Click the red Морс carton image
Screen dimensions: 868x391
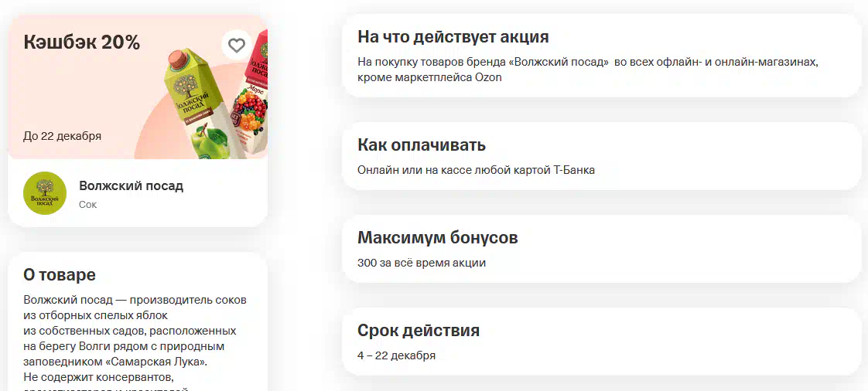251,98
